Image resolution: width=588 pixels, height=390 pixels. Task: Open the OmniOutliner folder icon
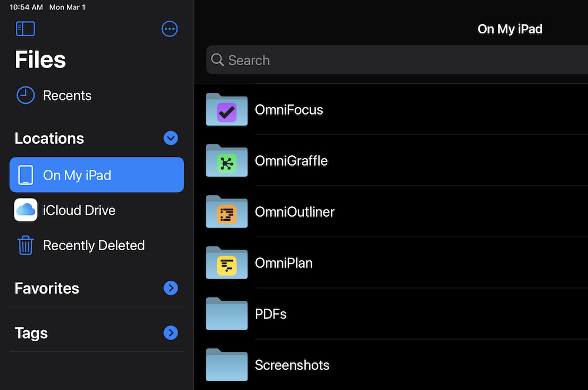(x=226, y=212)
